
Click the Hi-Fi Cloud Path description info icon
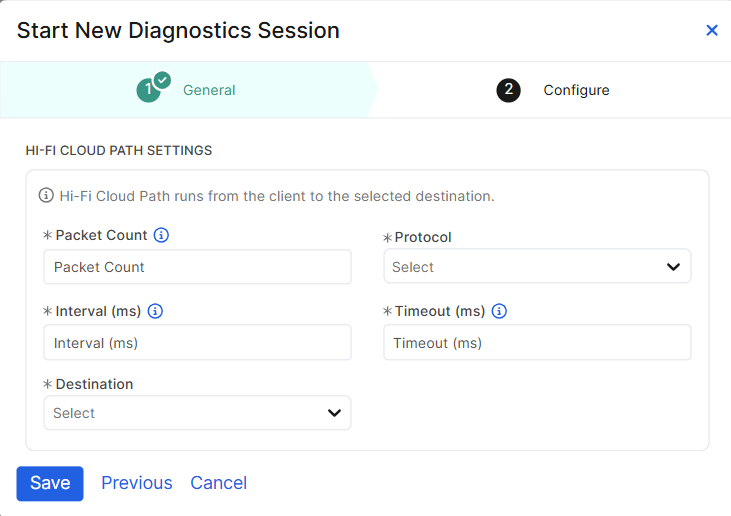tap(46, 196)
